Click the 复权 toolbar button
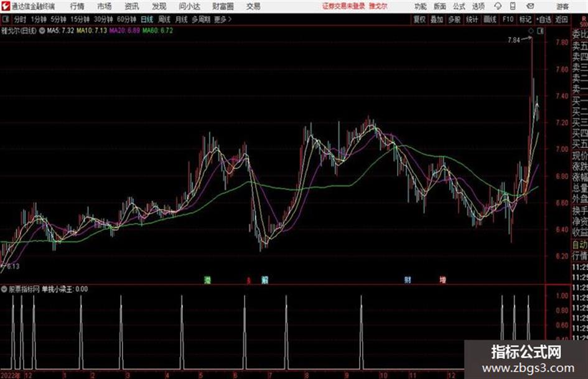This screenshot has width=588, height=379. tap(419, 19)
